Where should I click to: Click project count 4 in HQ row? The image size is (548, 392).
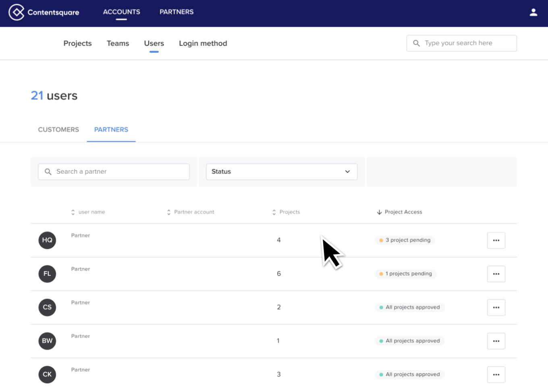tap(279, 240)
